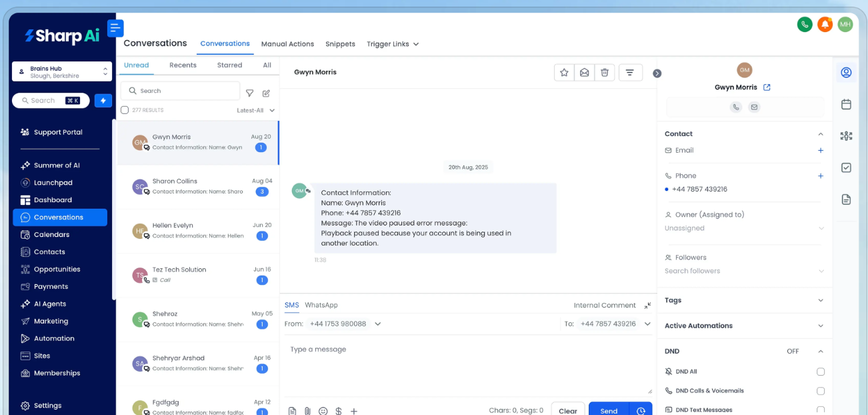
Task: Open the orange notifications bell
Action: 825,25
